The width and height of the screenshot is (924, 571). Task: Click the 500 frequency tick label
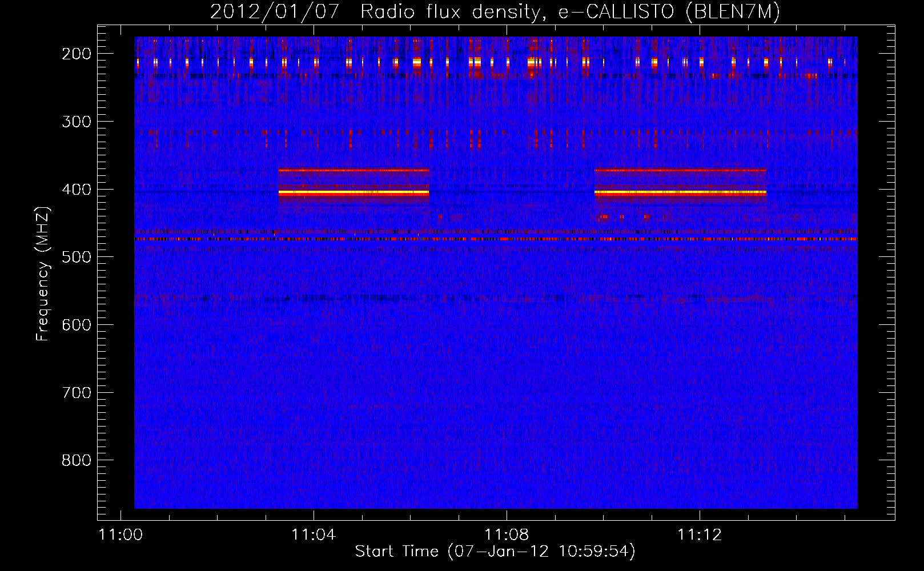[77, 257]
